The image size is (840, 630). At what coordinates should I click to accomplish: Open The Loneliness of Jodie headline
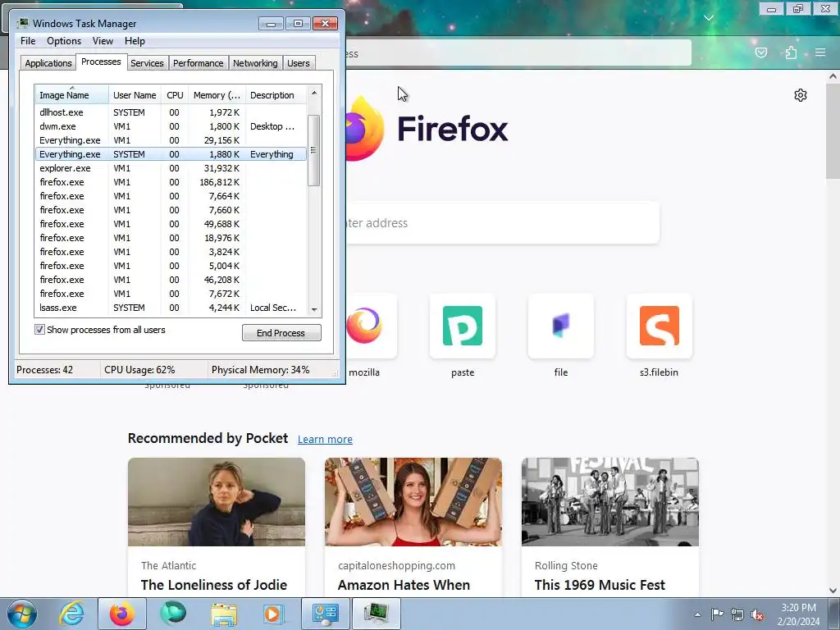tap(214, 585)
